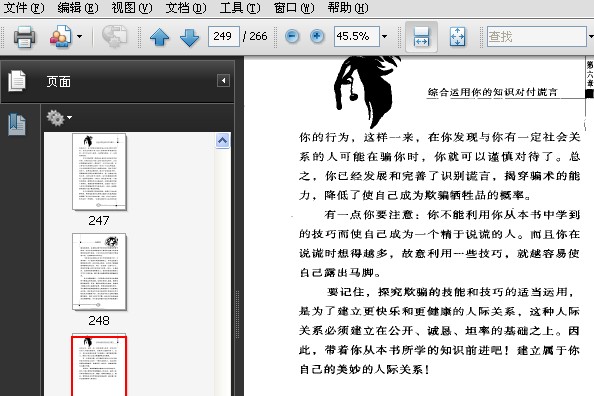This screenshot has height=396, width=594.
Task: Go to next page with down arrow
Action: point(189,37)
